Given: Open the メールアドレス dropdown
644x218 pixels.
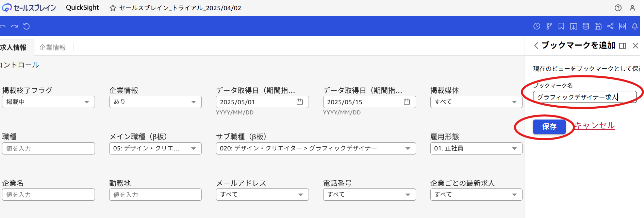Looking at the screenshot, I should pos(262,195).
